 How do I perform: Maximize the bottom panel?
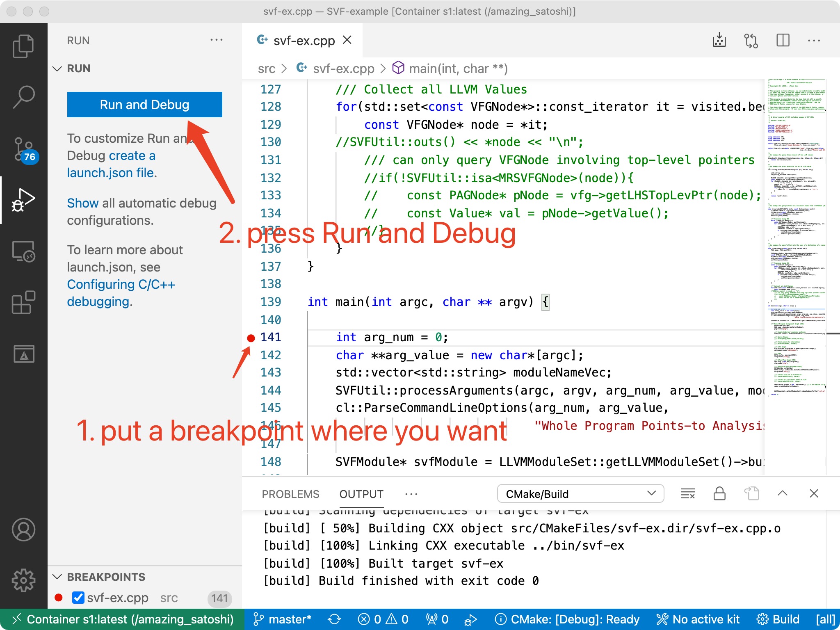(x=783, y=493)
